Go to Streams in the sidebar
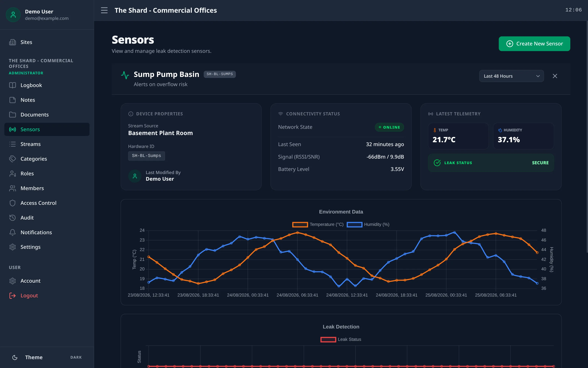 [47, 144]
